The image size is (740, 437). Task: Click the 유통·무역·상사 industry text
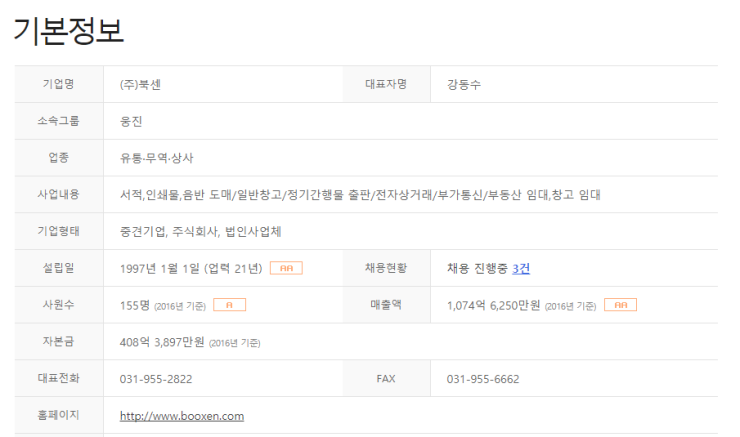tap(156, 158)
